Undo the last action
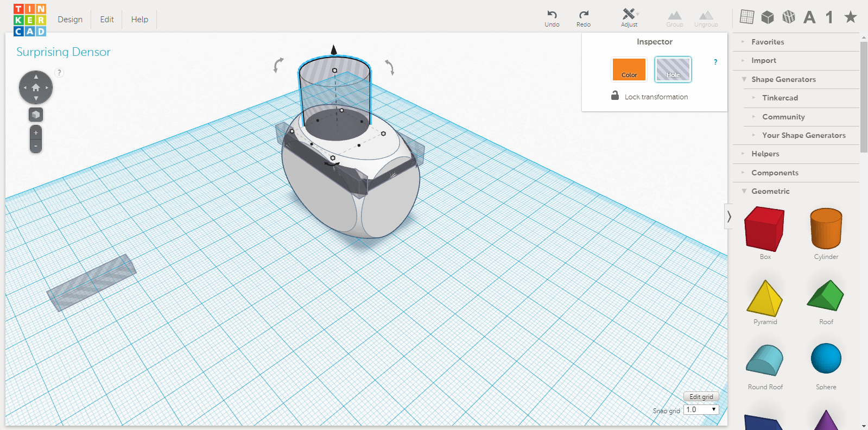Image resolution: width=868 pixels, height=430 pixels. coord(552,18)
